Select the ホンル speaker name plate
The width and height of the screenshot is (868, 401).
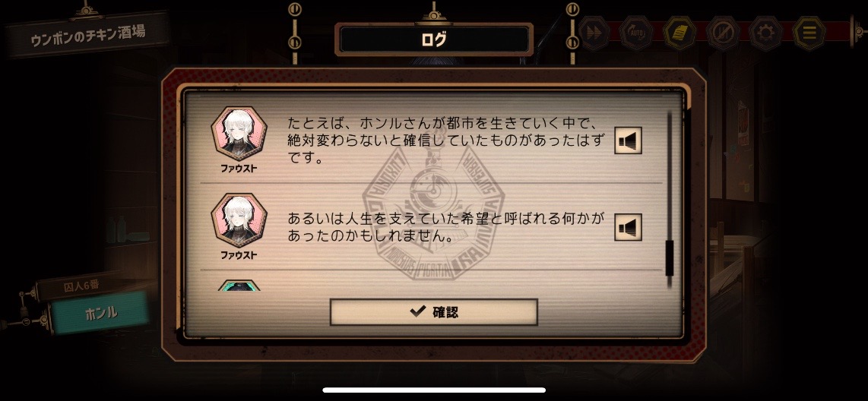point(101,313)
